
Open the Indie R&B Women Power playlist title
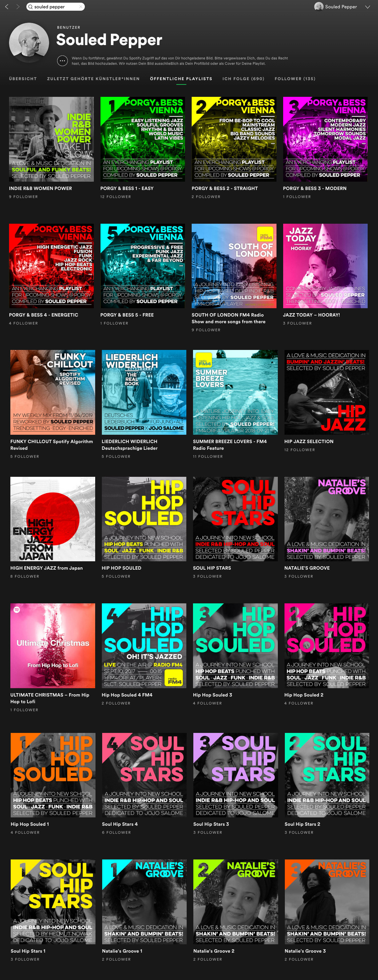tap(40, 188)
